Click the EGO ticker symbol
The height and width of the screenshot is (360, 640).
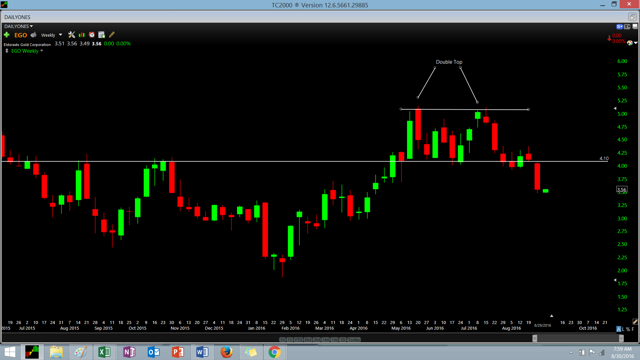[x=20, y=35]
